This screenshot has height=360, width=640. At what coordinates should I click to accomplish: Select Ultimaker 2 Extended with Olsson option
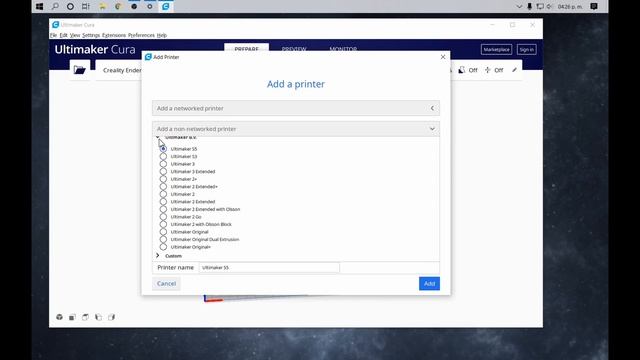(x=163, y=209)
